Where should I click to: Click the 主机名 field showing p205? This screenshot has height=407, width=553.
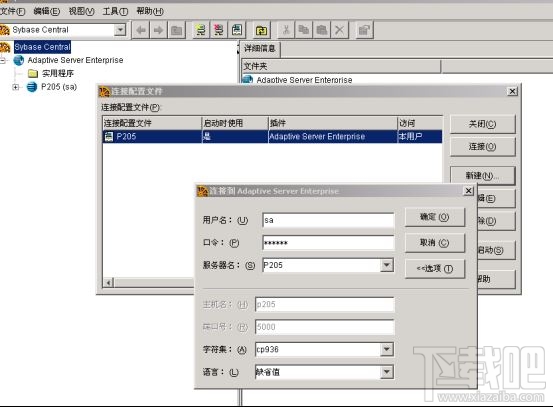pos(324,304)
